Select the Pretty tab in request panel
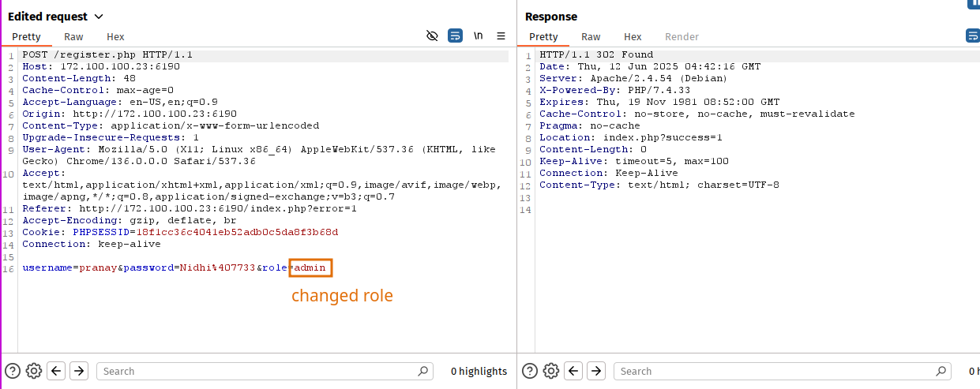This screenshot has height=389, width=980. click(26, 36)
